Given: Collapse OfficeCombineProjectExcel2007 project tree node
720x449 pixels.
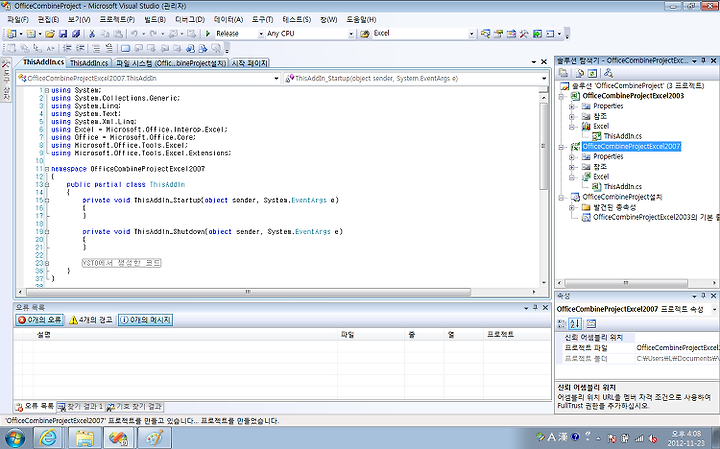Looking at the screenshot, I should click(x=561, y=147).
